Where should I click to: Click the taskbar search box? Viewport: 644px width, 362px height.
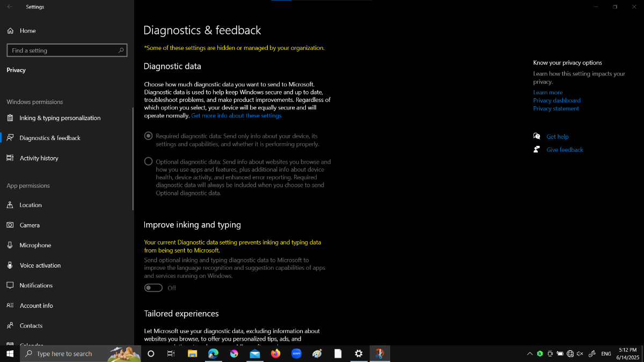click(80, 354)
